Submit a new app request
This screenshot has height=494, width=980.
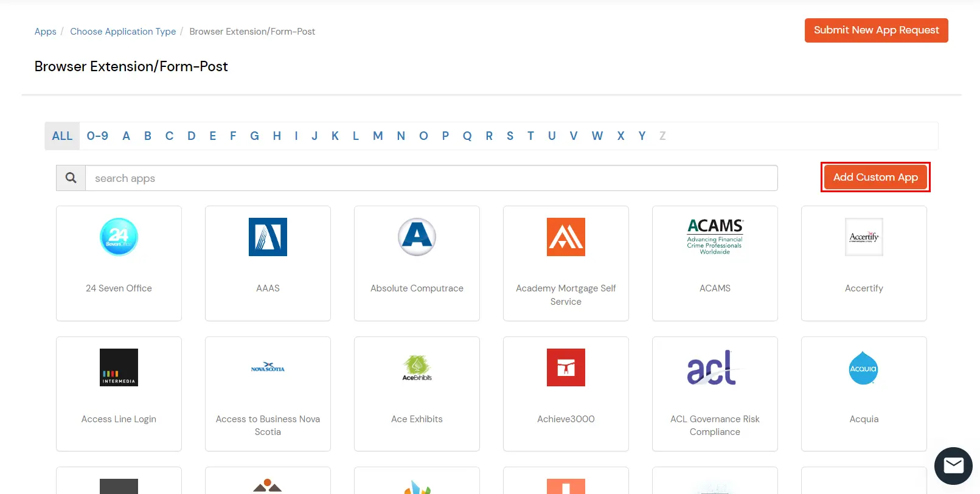pos(876,30)
